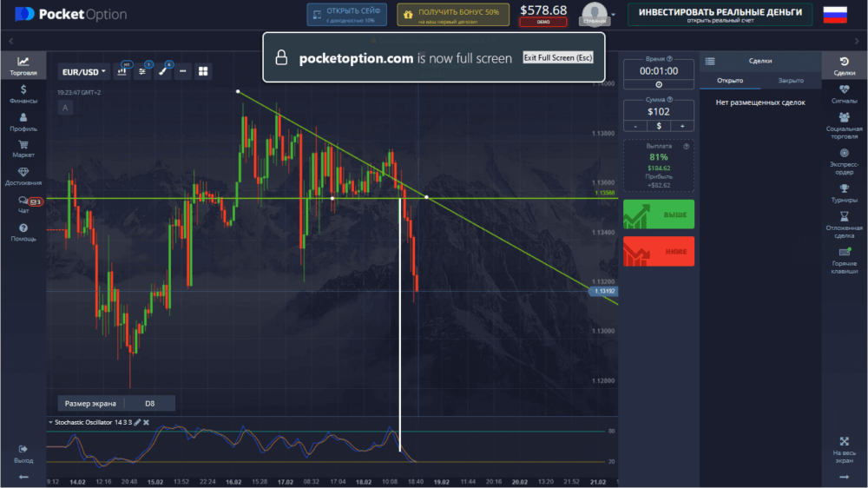Viewport: 868px width, 488px height.
Task: Select the drawing tools brush icon
Action: pos(162,71)
